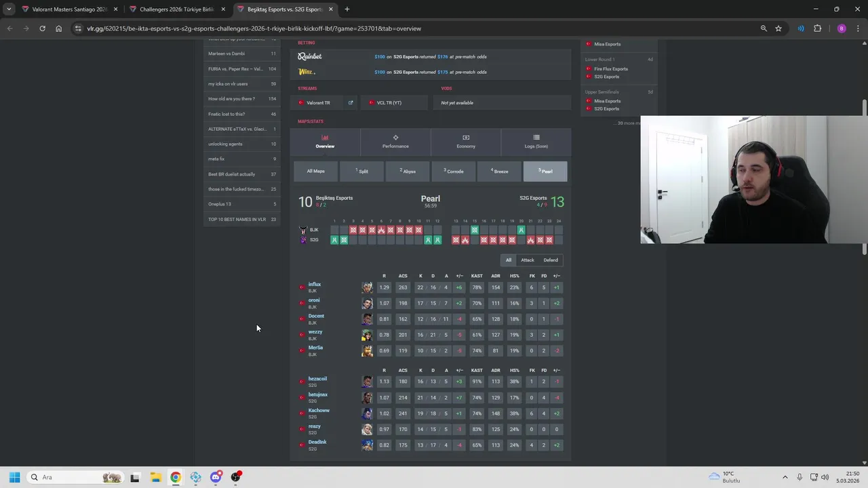Filter stats to Attack side
Screen dimensions: 868x488
click(x=528, y=260)
